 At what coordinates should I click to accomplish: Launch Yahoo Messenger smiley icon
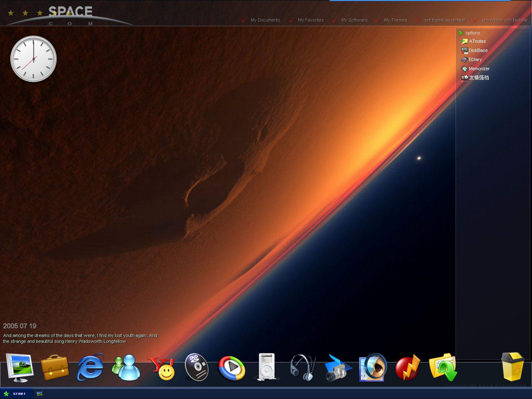tap(162, 368)
